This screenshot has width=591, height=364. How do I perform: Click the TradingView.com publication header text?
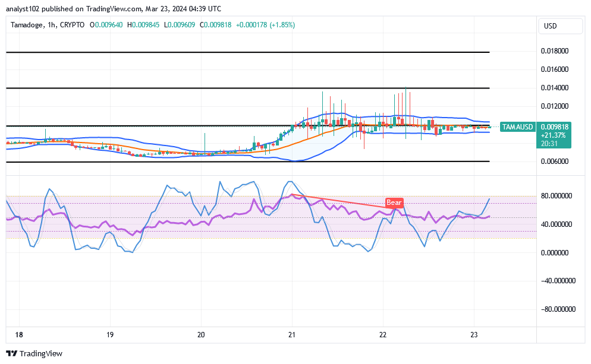(114, 9)
